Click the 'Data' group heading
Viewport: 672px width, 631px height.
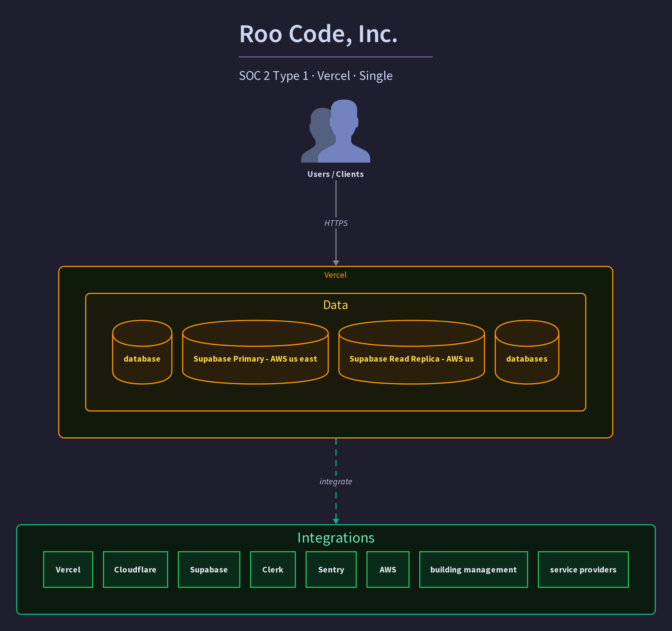335,305
